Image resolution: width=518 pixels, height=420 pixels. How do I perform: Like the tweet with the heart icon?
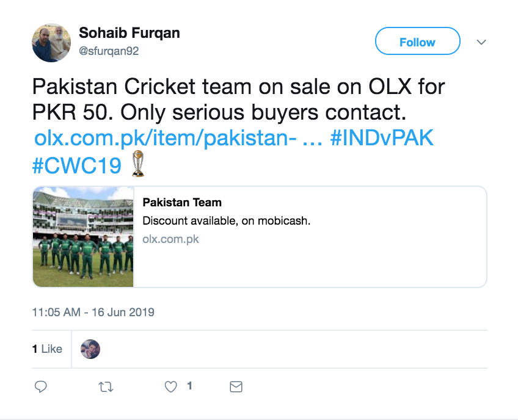point(172,386)
